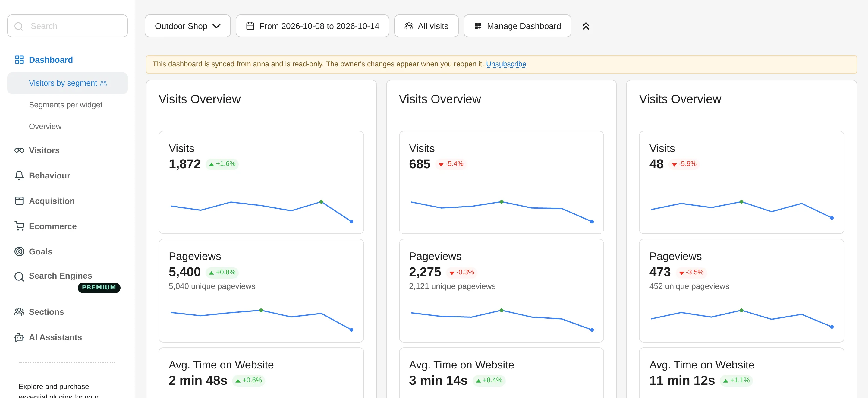Click the Pageviews value 473
The image size is (868, 398).
coord(660,272)
